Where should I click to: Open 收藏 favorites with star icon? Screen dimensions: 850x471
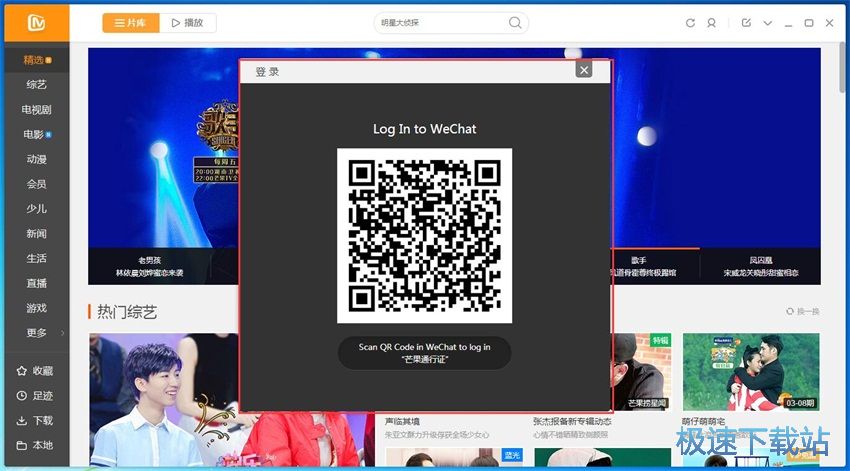click(x=36, y=371)
